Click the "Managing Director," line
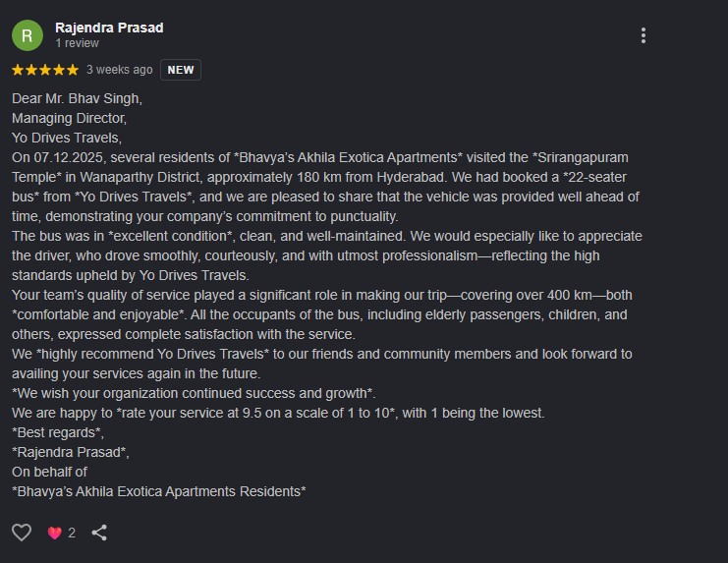728x563 pixels. point(68,118)
